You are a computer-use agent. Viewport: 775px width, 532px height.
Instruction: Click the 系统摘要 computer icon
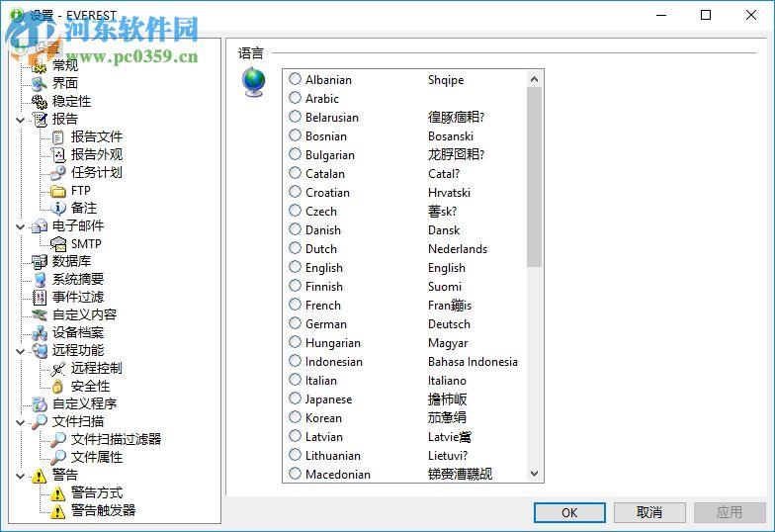click(x=40, y=279)
